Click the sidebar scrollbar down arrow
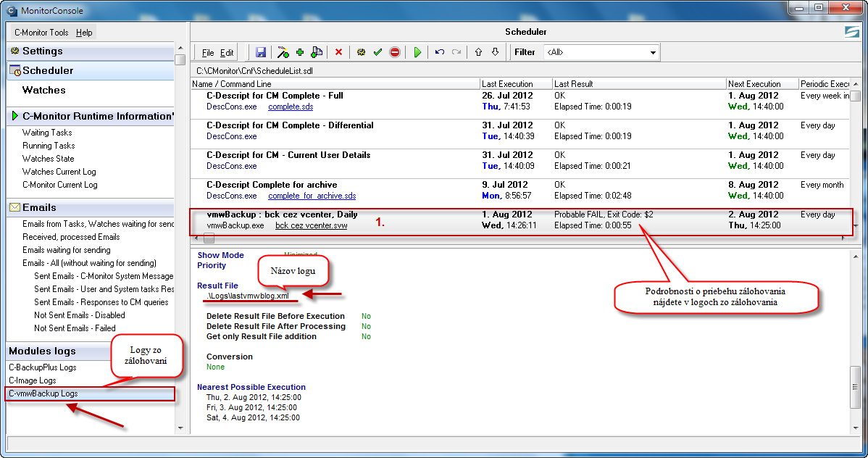Screen dimensions: 868x458 pos(180,428)
